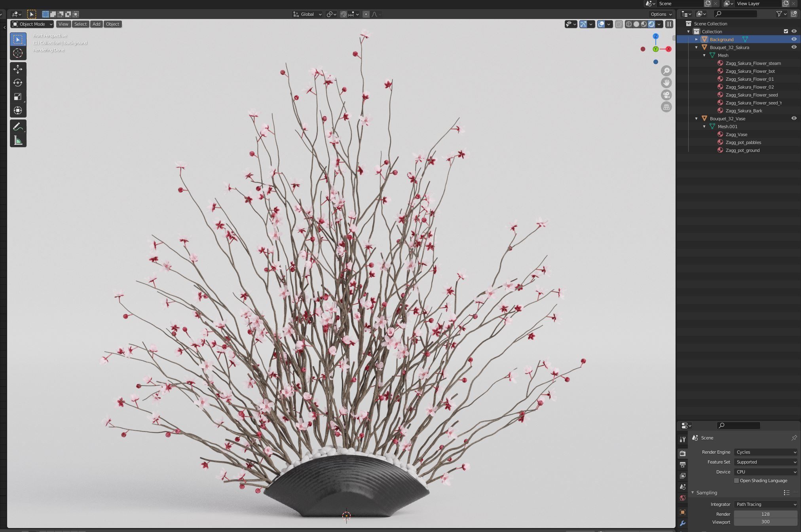Hide Bouquet_32_Sakura in viewport
The image size is (801, 532).
pos(794,47)
